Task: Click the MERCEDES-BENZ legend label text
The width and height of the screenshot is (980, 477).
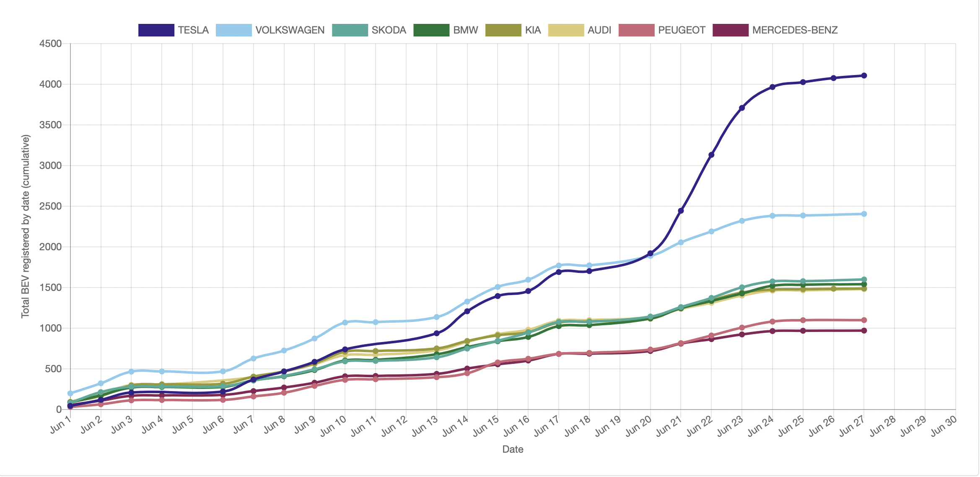Action: (x=795, y=30)
